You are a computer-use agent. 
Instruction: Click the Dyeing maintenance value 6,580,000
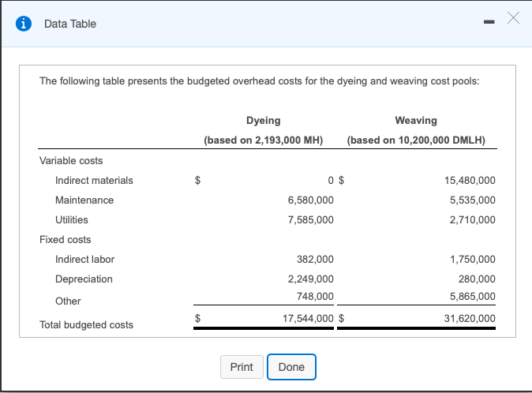click(310, 200)
